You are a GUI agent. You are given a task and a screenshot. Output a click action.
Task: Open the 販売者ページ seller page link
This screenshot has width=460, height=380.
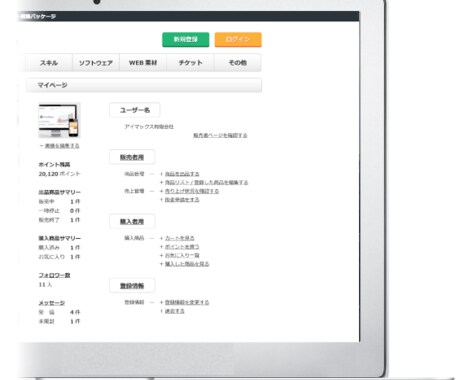[220, 135]
